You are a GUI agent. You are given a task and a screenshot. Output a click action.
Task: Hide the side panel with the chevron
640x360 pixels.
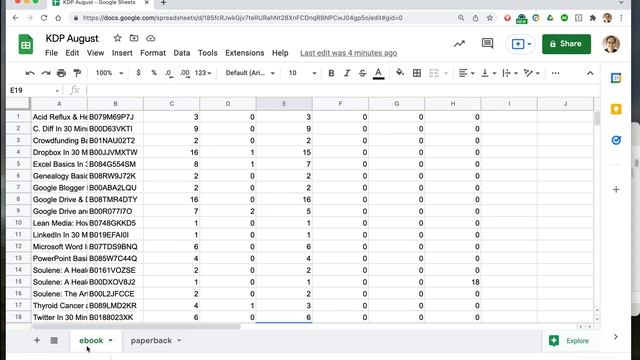pyautogui.click(x=616, y=337)
